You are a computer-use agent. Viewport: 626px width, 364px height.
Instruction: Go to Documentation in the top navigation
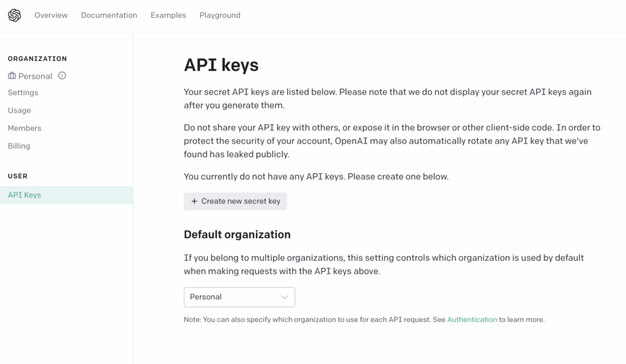[x=109, y=15]
